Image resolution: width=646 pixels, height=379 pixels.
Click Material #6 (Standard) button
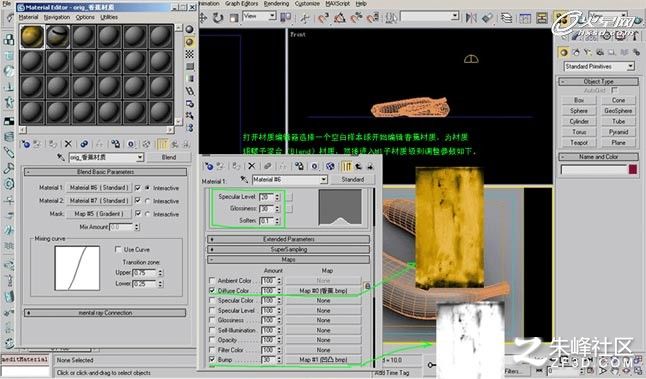tap(99, 188)
